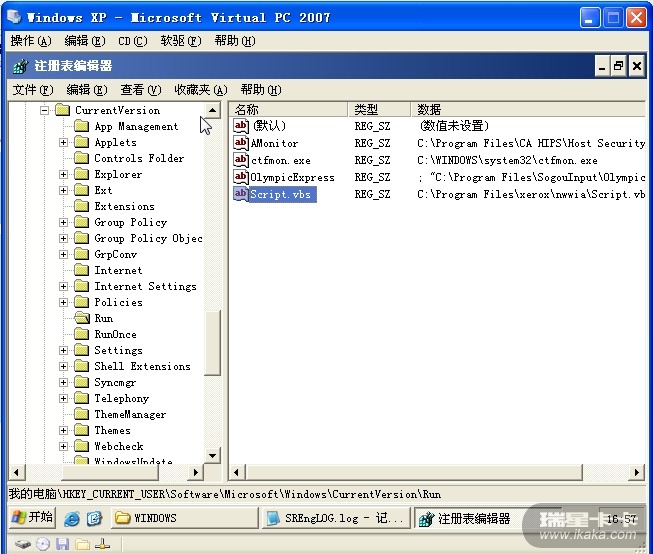Open the 开始 Start button
Viewport: 653px width, 554px height.
coord(32,518)
